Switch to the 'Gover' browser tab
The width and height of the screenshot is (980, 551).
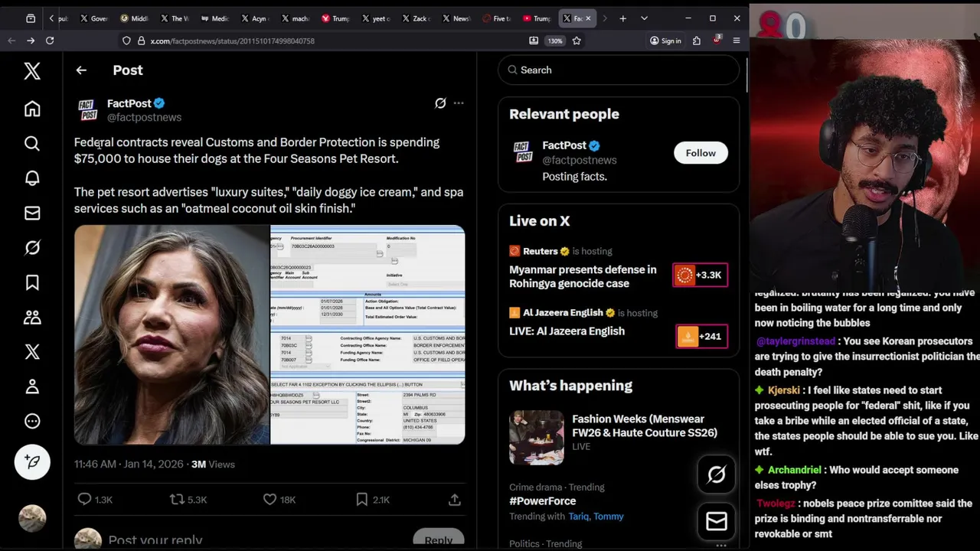tap(94, 18)
